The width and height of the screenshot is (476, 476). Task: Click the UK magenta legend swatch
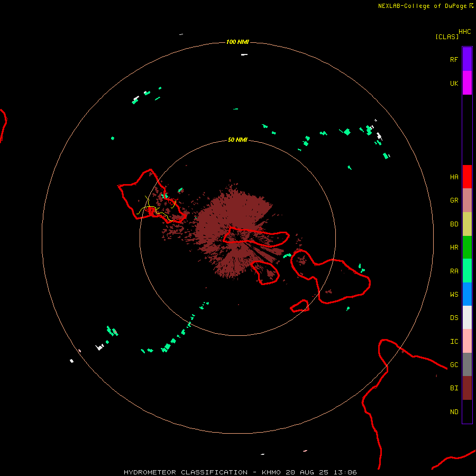[x=467, y=83]
